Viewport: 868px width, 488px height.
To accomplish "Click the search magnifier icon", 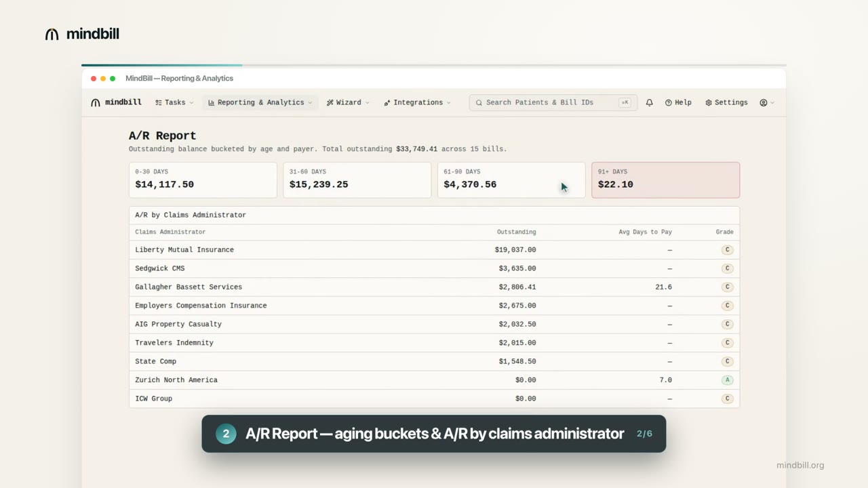I will click(x=479, y=103).
